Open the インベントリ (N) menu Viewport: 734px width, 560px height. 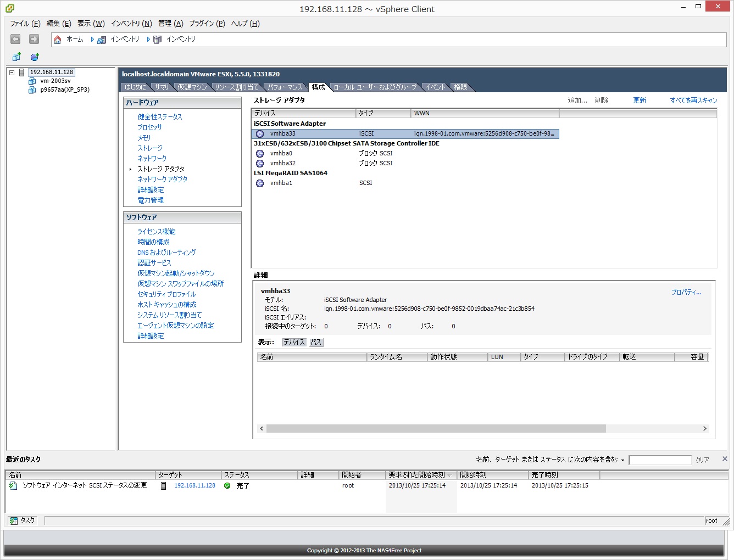point(131,24)
